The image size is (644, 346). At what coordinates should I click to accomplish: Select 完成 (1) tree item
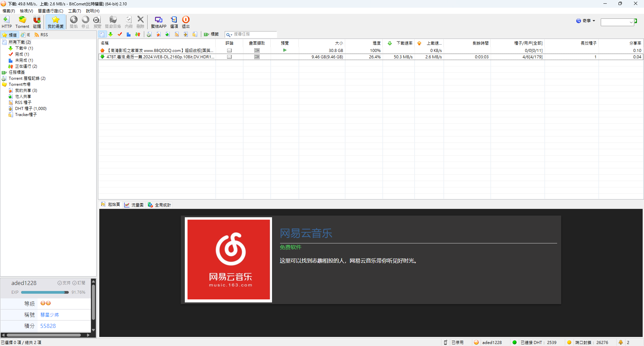[x=22, y=54]
